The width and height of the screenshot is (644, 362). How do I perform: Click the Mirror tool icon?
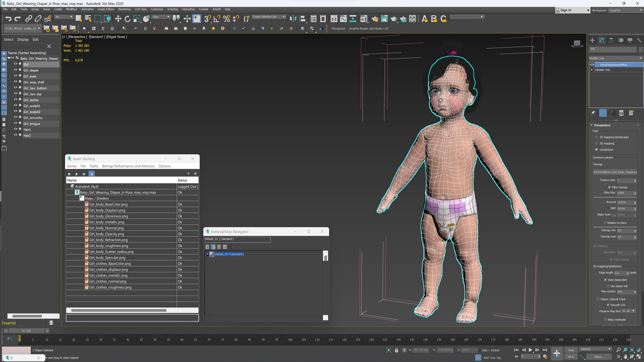click(293, 19)
